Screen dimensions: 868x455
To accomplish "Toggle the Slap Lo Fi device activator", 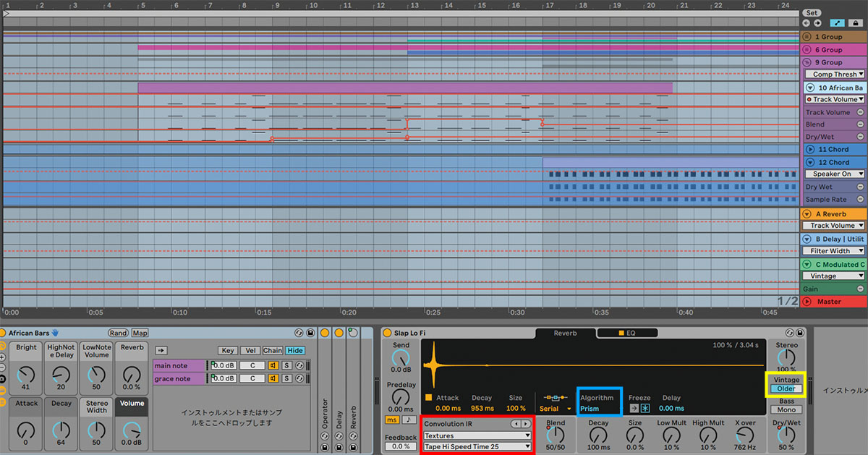I will pyautogui.click(x=388, y=333).
